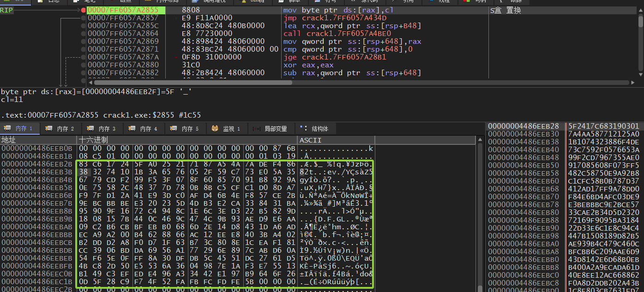Select highlighted byte 38 in row 00000004486EEB3B
The width and height of the screenshot is (644, 292).
[x=84, y=172]
